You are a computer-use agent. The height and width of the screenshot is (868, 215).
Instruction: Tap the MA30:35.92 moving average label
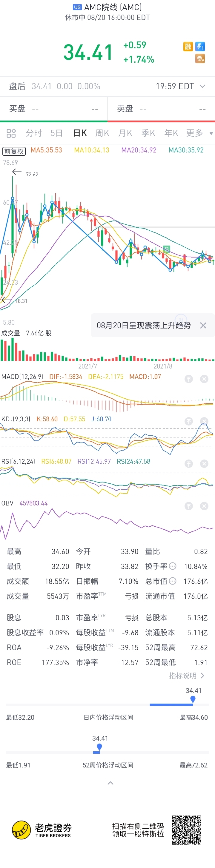(x=186, y=150)
